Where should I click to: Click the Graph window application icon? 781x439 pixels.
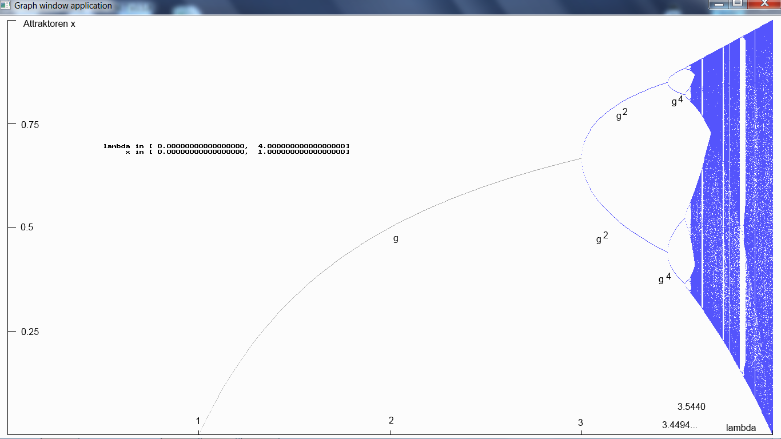coord(5,4)
